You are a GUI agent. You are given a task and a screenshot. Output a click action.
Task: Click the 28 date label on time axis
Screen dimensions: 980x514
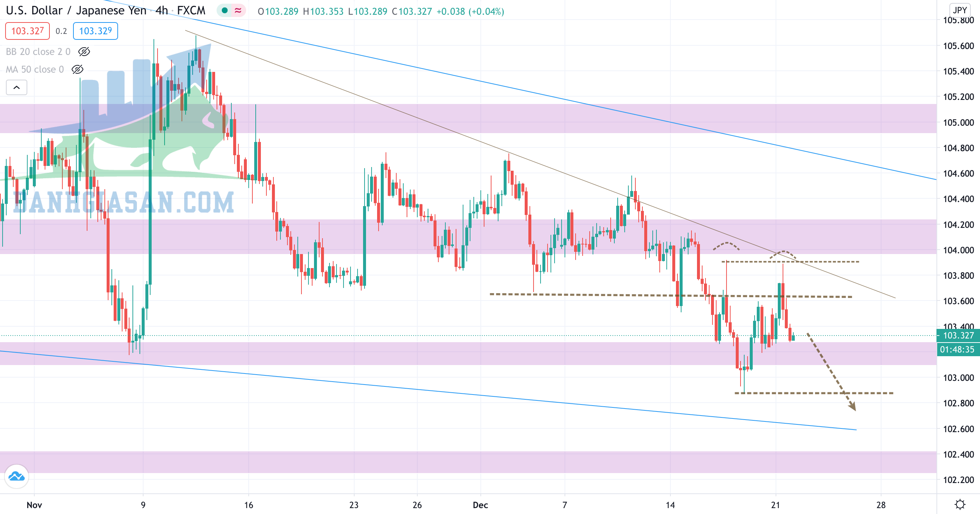881,505
